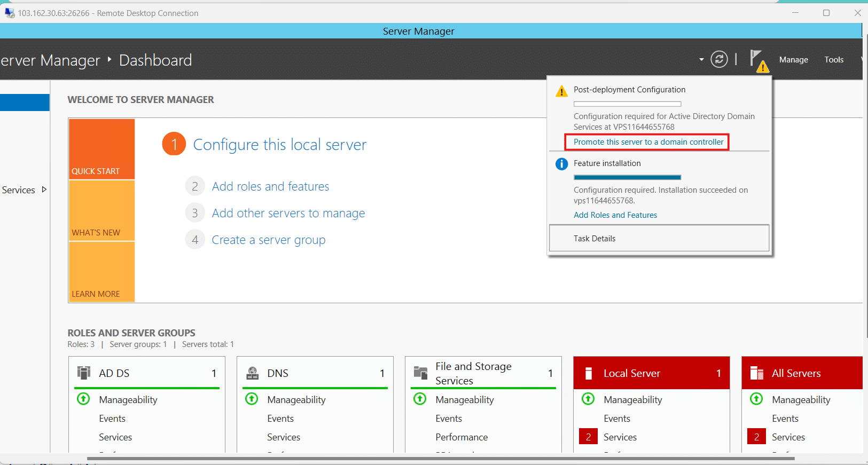Click the DNS Manageability green arrow icon
868x465 pixels.
(x=252, y=399)
